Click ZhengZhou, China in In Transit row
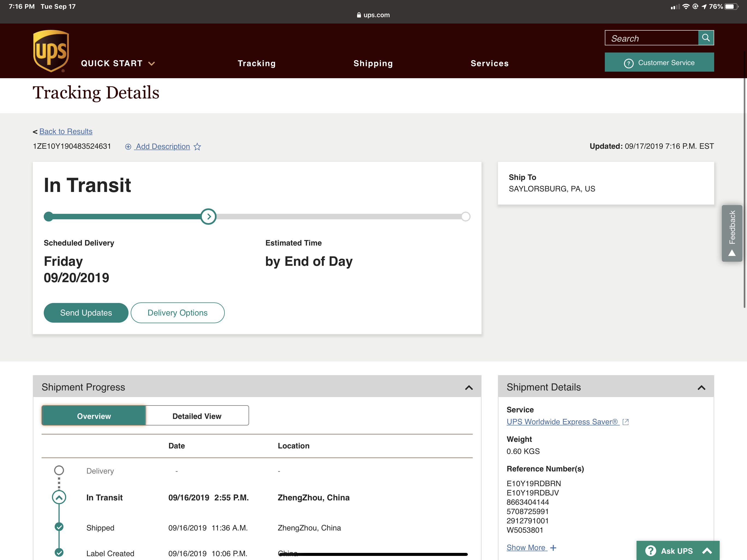 [313, 497]
